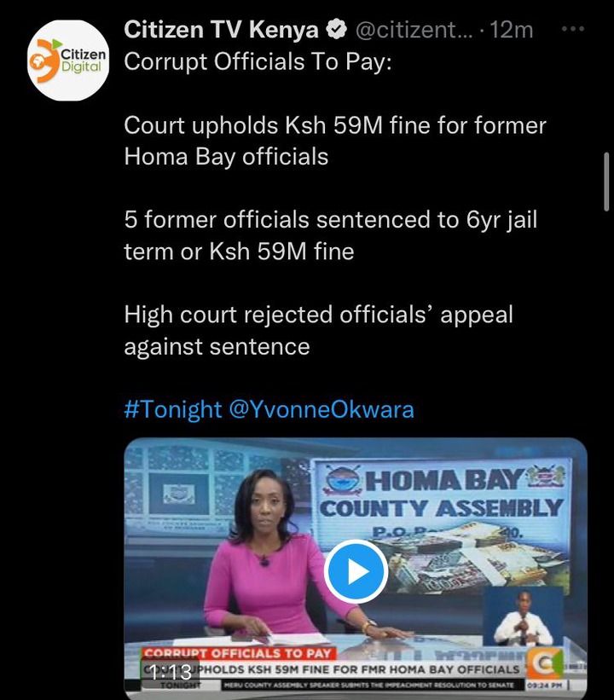
Task: Open the three-dot more options menu
Action: pyautogui.click(x=573, y=29)
